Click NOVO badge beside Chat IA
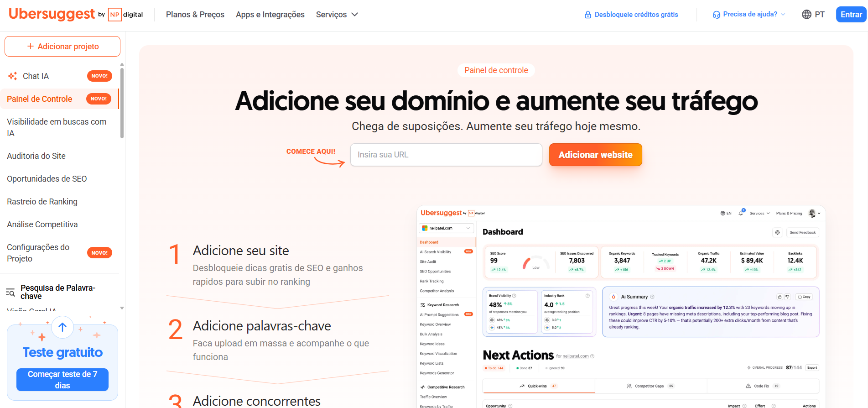Screen dimensions: 868x408 click(99, 76)
